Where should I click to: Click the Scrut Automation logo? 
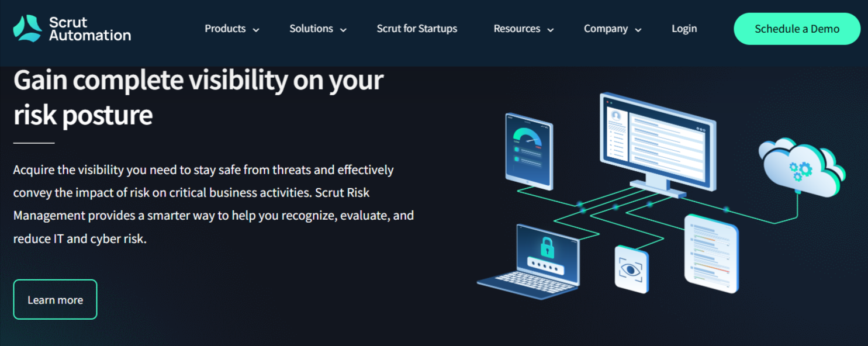coord(72,29)
